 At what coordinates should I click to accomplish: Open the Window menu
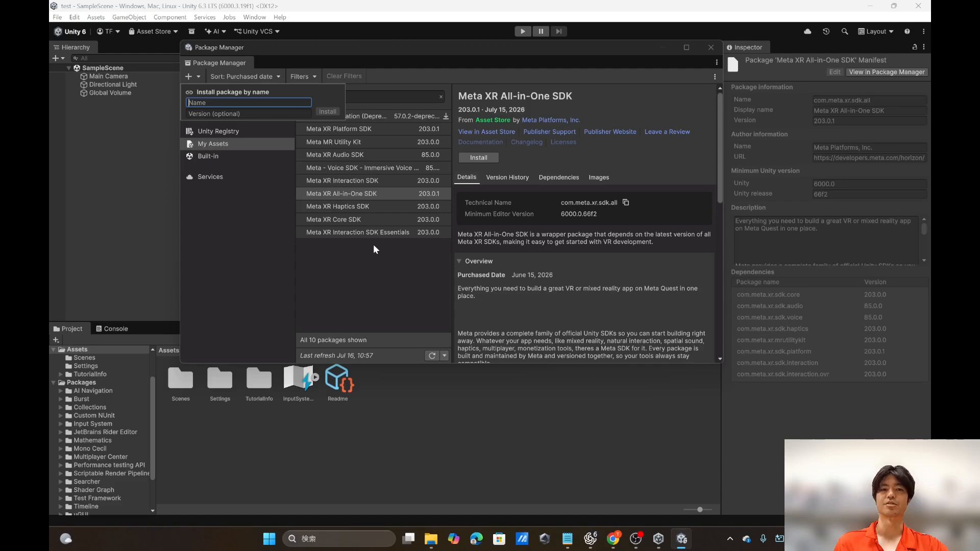(254, 17)
